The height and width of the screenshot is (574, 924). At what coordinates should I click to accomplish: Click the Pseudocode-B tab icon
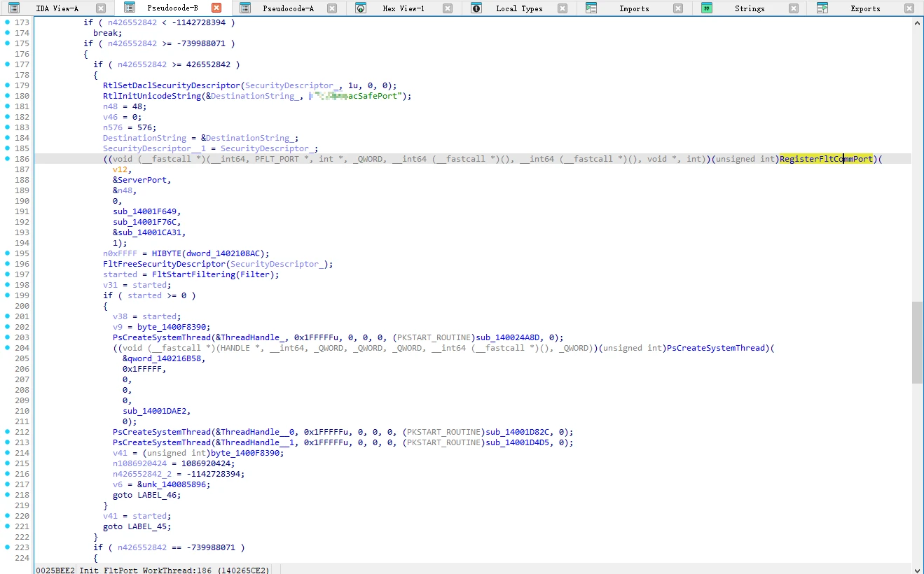pyautogui.click(x=130, y=8)
